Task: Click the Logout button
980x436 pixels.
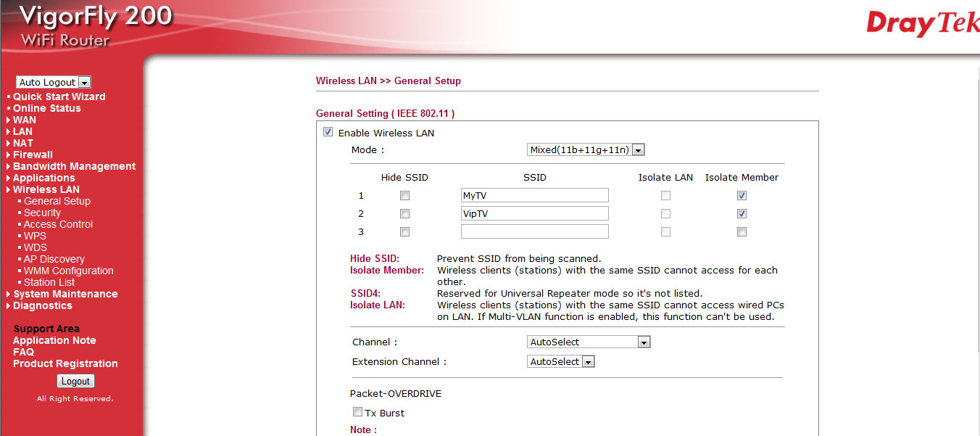Action: (75, 381)
